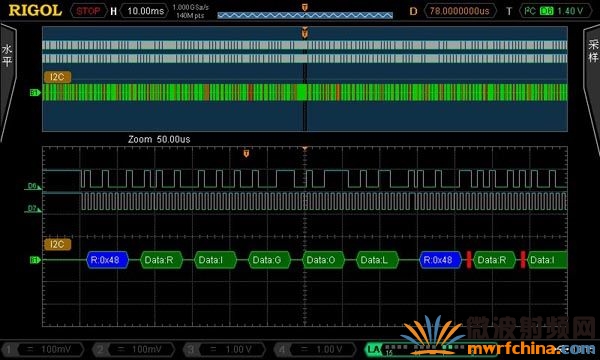Select the waveform memory overview bar
Image resolution: width=600 pixels, height=360 pixels.
point(305,15)
